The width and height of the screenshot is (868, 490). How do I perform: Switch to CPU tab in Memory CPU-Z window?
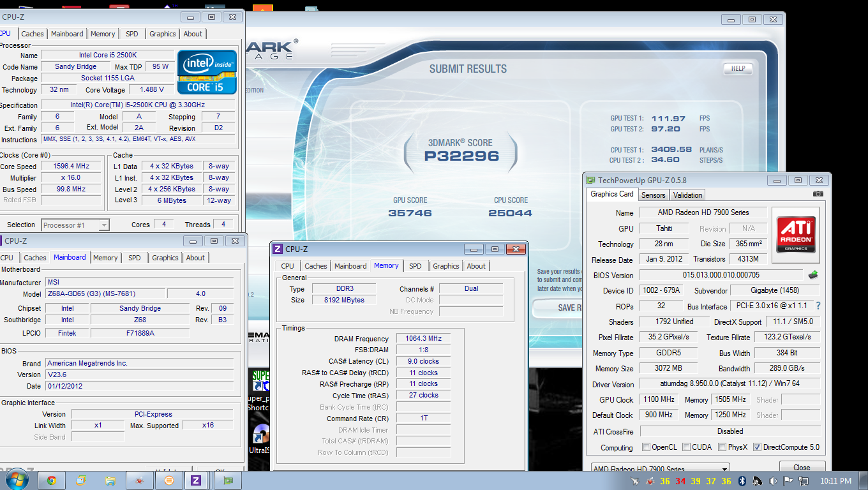pos(288,266)
